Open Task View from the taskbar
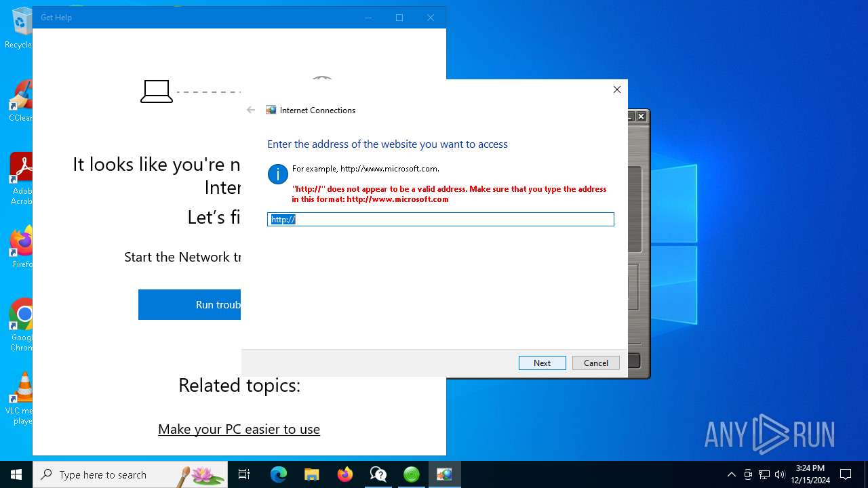Image resolution: width=868 pixels, height=488 pixels. (244, 474)
